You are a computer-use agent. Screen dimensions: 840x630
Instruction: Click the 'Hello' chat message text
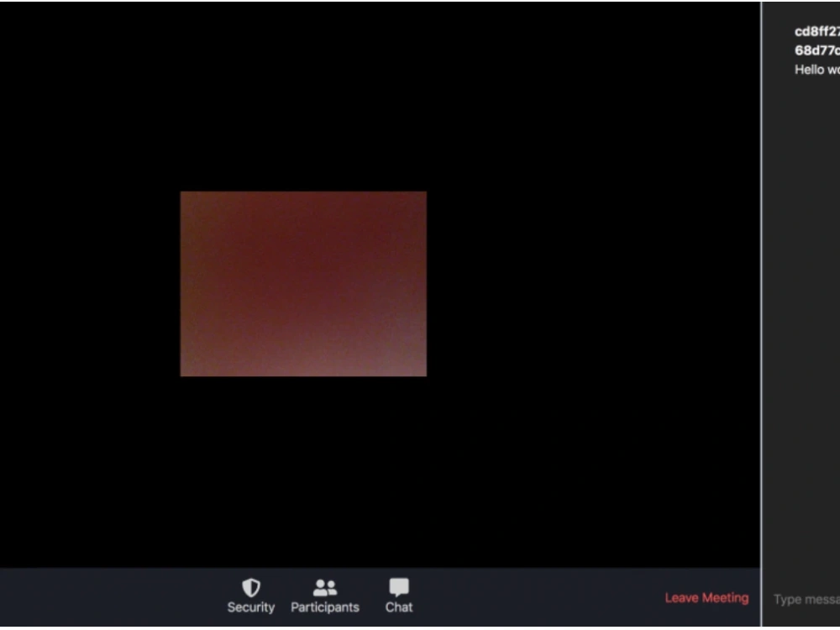817,70
